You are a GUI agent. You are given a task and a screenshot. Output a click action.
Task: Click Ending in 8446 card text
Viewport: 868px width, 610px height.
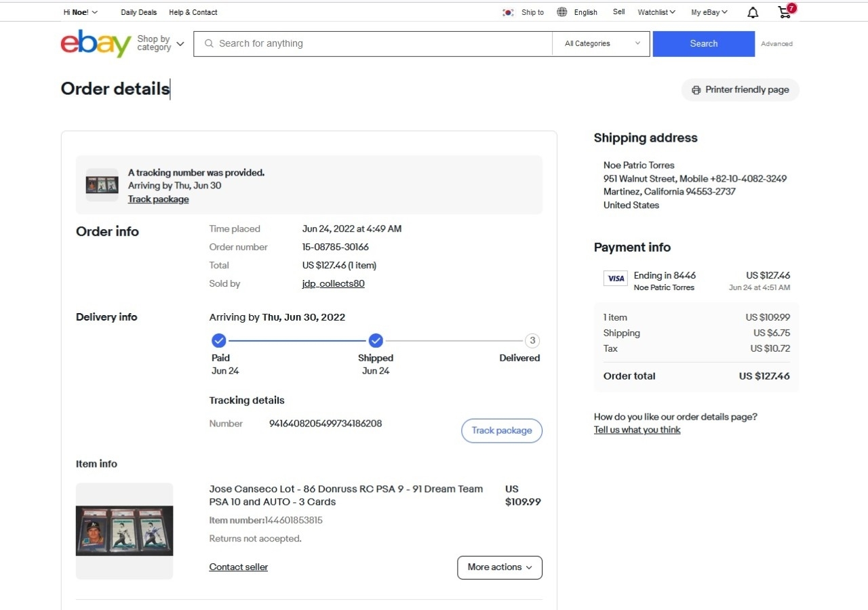(x=665, y=275)
